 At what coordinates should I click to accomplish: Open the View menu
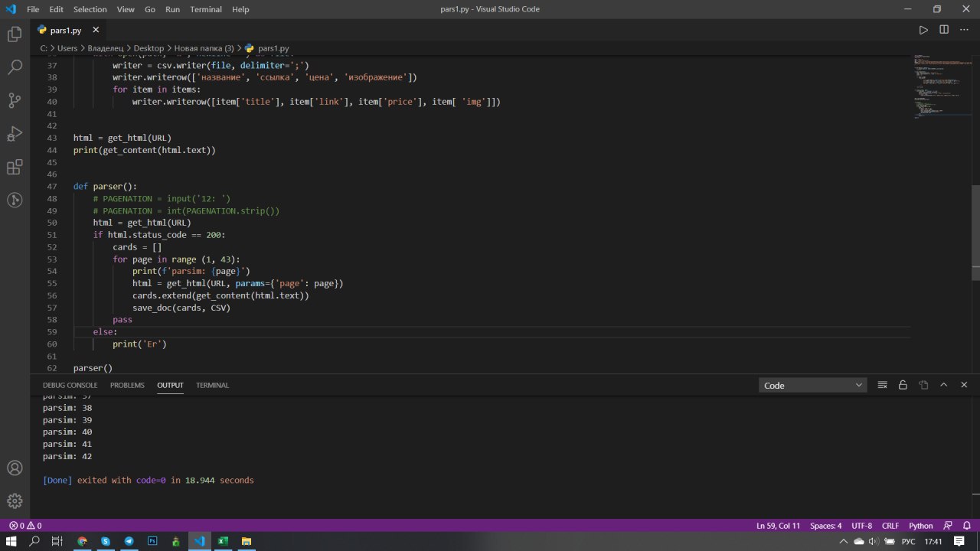click(126, 9)
